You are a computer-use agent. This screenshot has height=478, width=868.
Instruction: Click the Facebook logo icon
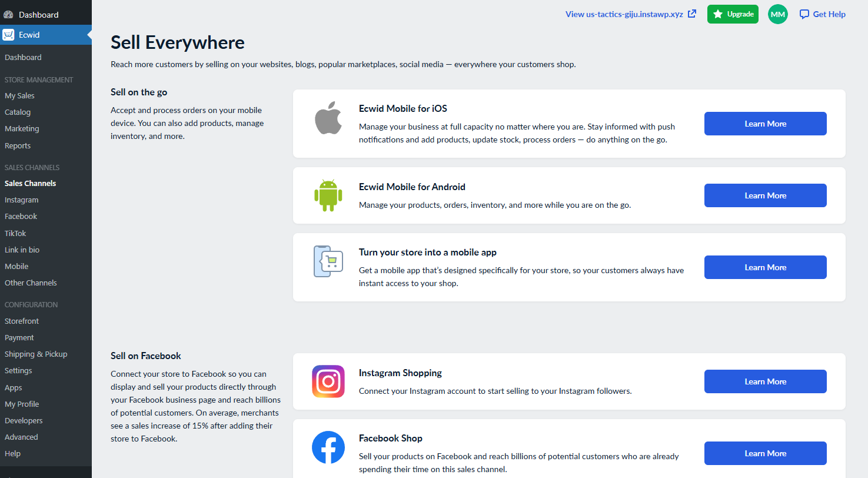pyautogui.click(x=328, y=447)
